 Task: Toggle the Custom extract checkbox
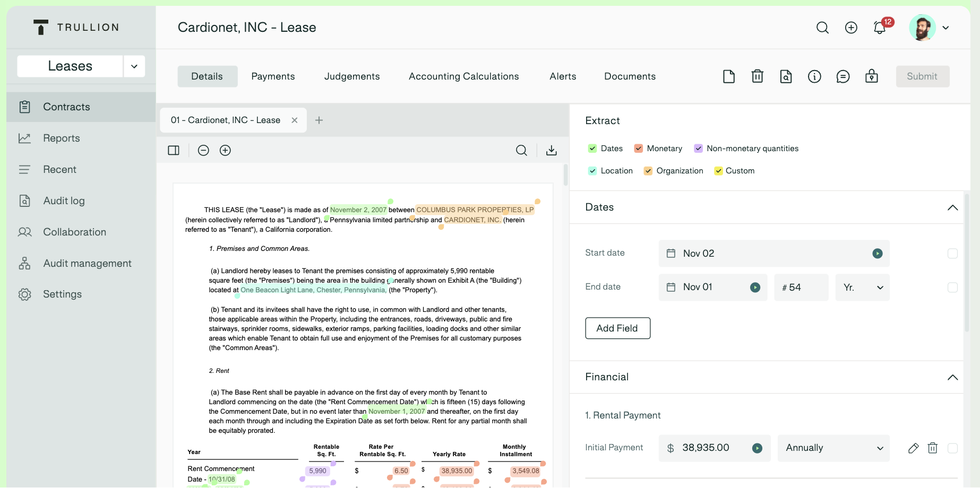pyautogui.click(x=718, y=171)
